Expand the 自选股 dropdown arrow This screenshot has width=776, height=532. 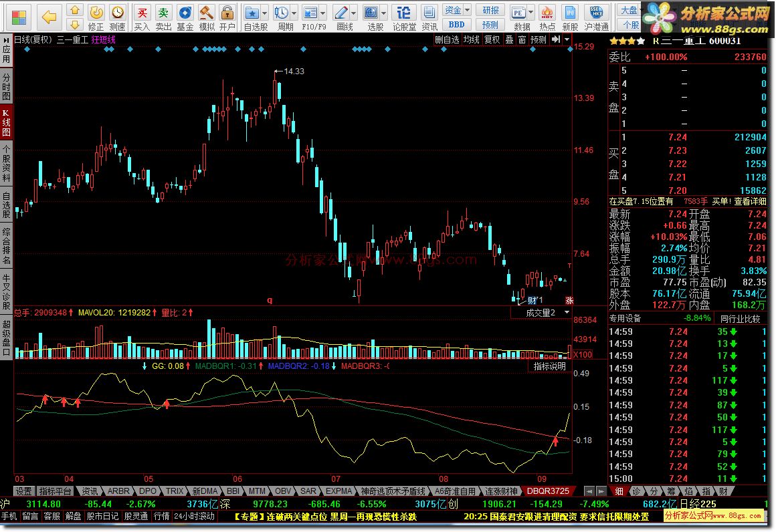265,12
